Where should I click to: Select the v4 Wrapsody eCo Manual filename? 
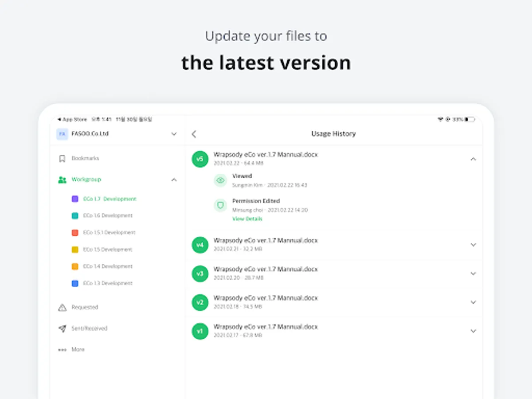point(266,240)
